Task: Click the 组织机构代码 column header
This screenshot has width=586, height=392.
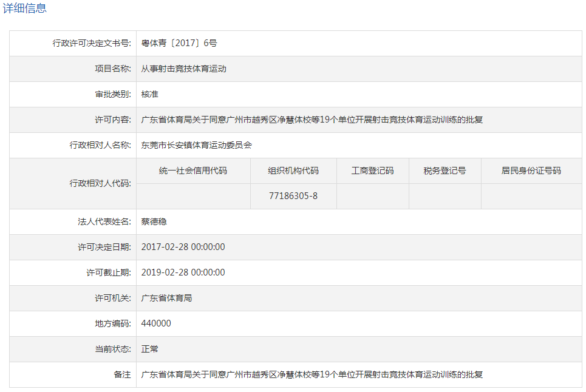Action: (293, 171)
